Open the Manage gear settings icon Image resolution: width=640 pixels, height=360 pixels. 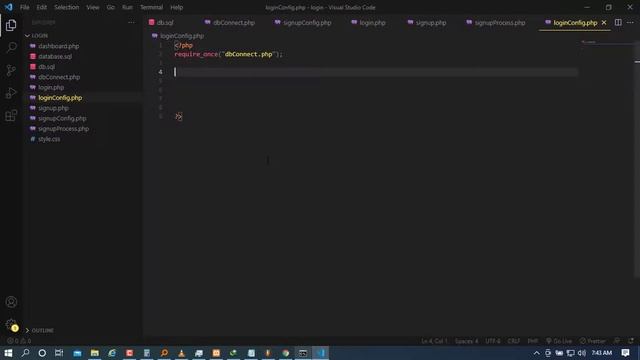coord(11,325)
